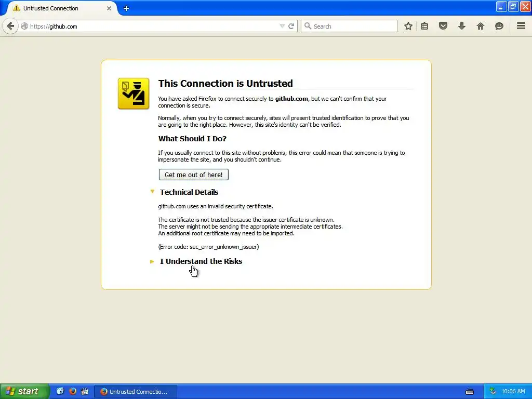
Task: Click the Get me out of here! button
Action: [x=193, y=175]
